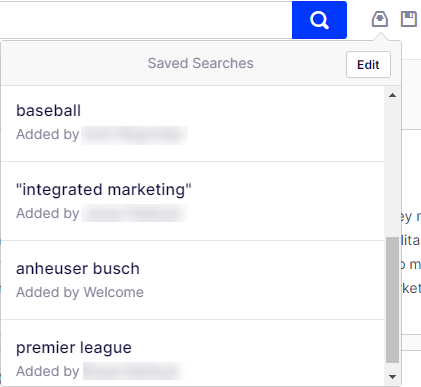Click blurred author under integrated marketing
Viewport: 421px width, 387px height.
[x=134, y=213]
